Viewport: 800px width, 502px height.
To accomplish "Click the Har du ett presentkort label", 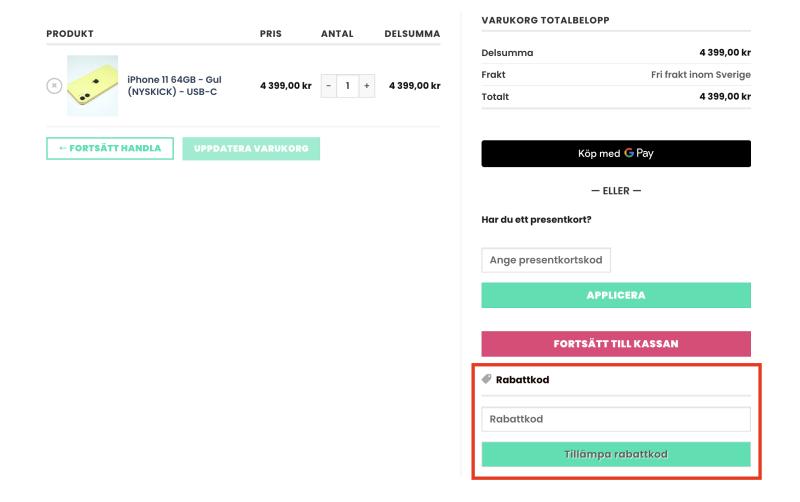I will pyautogui.click(x=536, y=220).
